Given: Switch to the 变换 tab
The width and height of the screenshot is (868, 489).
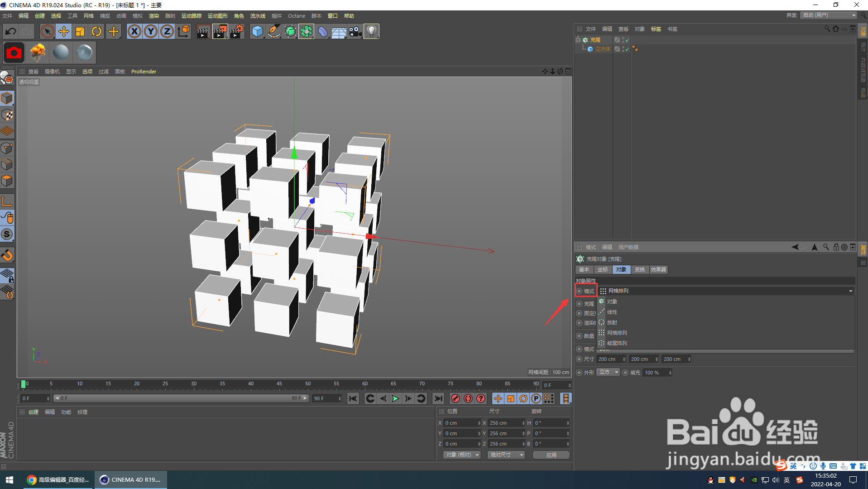Looking at the screenshot, I should coord(639,269).
